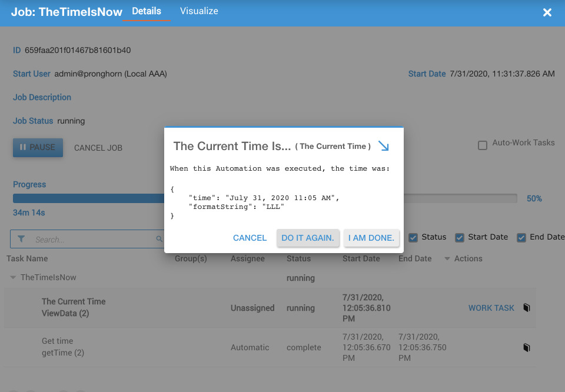Select the Details tab
The image size is (565, 392).
pyautogui.click(x=147, y=11)
